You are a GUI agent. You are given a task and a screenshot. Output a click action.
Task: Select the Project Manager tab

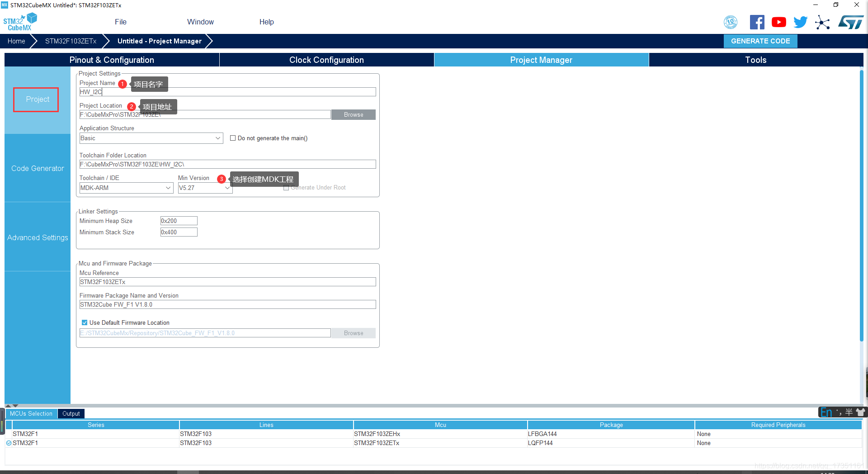coord(541,60)
